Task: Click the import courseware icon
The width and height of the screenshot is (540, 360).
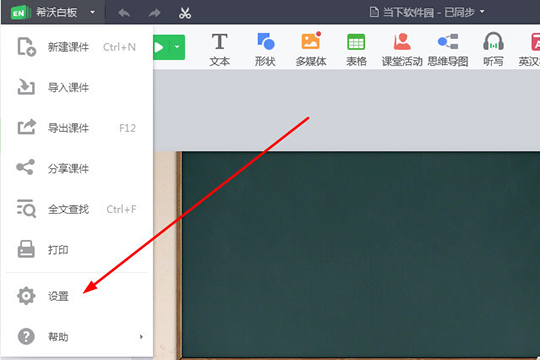Action: click(x=26, y=87)
